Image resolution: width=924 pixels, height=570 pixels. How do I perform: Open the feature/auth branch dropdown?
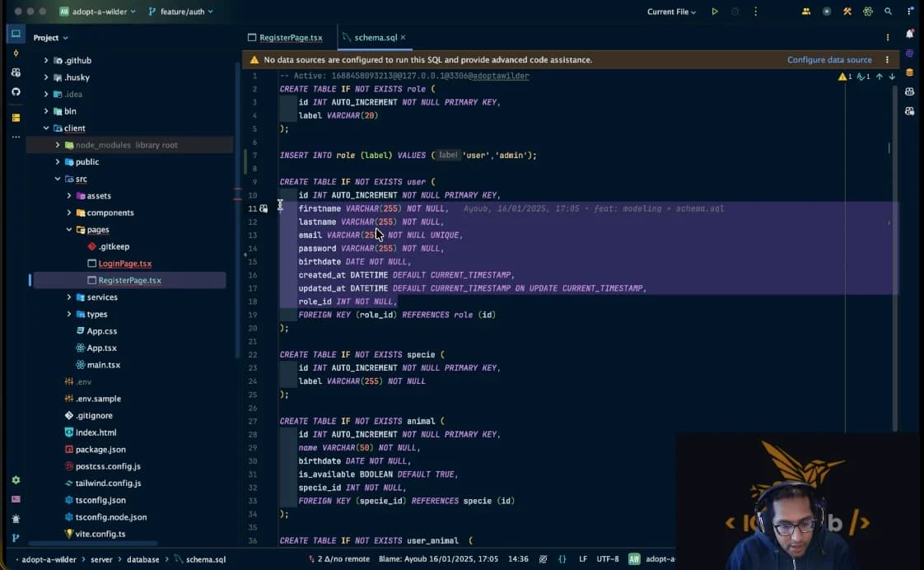click(x=181, y=12)
